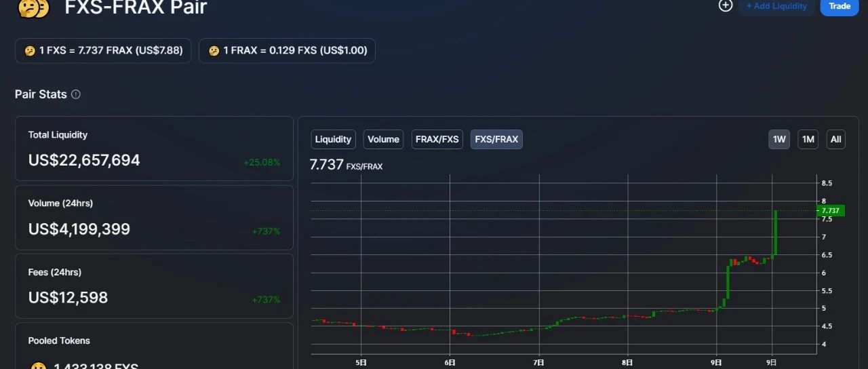Image resolution: width=868 pixels, height=369 pixels.
Task: Set chart range to 1W
Action: pos(779,140)
